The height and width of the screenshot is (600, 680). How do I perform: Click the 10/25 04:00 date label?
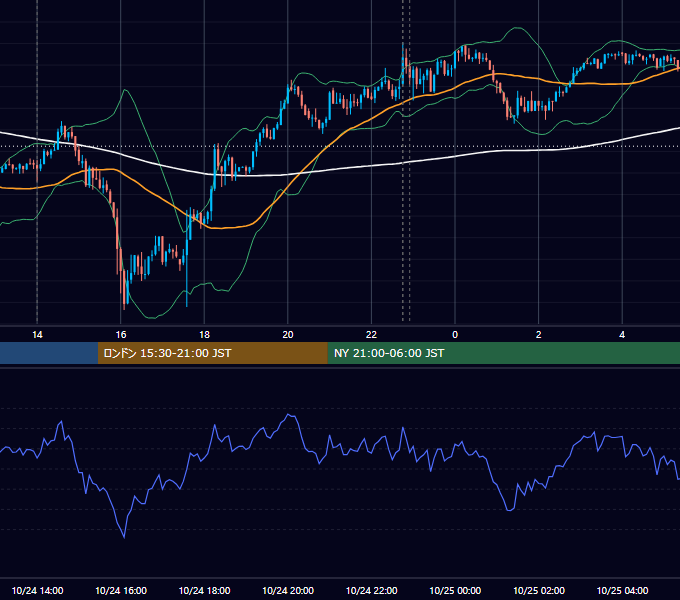(622, 590)
